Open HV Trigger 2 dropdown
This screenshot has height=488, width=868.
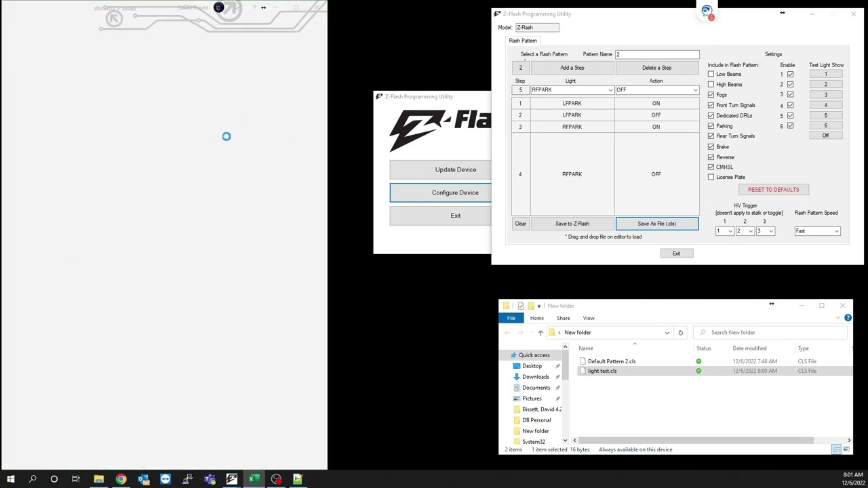745,231
